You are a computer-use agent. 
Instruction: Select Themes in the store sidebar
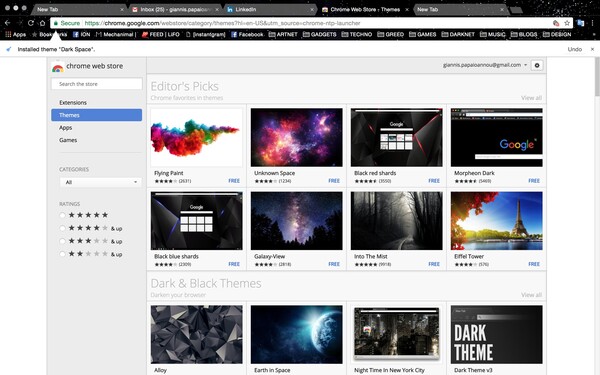(x=96, y=115)
